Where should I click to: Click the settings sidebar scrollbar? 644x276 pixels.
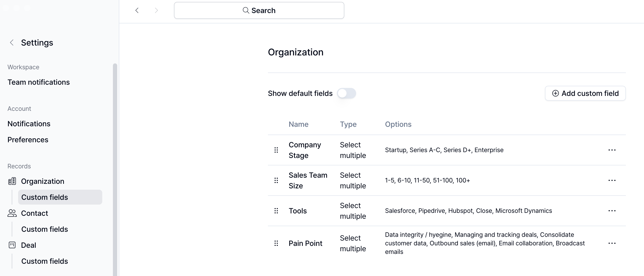coord(115,160)
